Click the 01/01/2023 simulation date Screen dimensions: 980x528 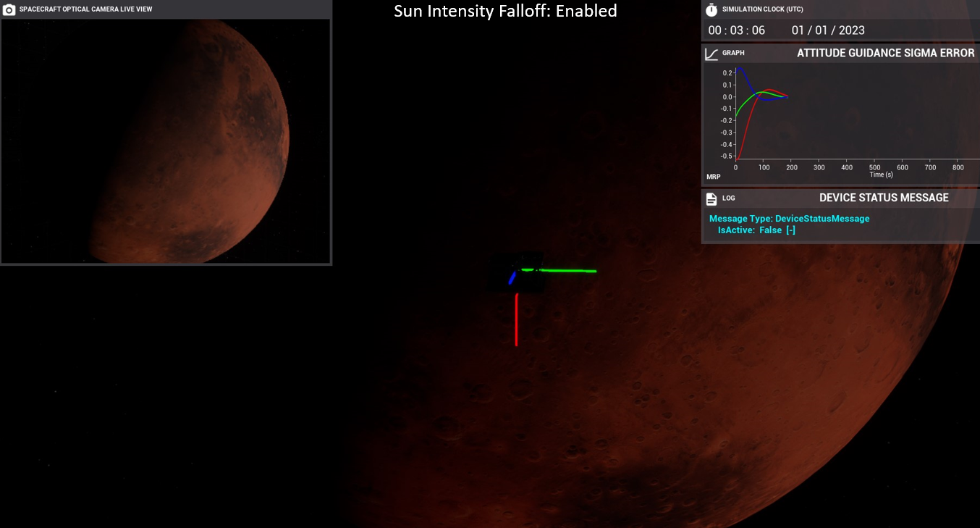click(x=828, y=30)
